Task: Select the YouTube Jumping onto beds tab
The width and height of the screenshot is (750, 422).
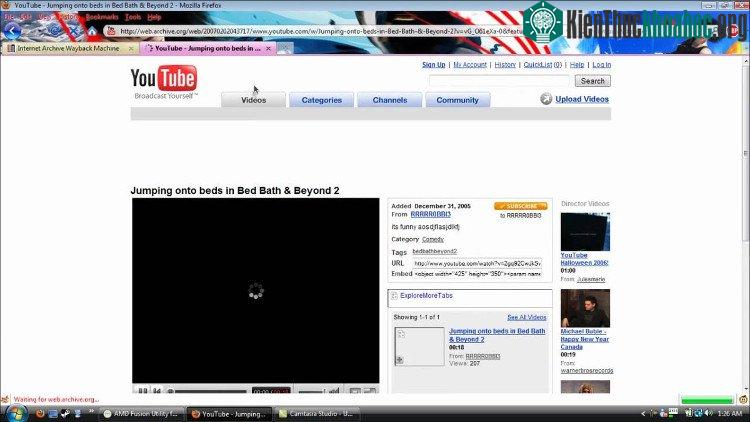Action: tap(208, 48)
